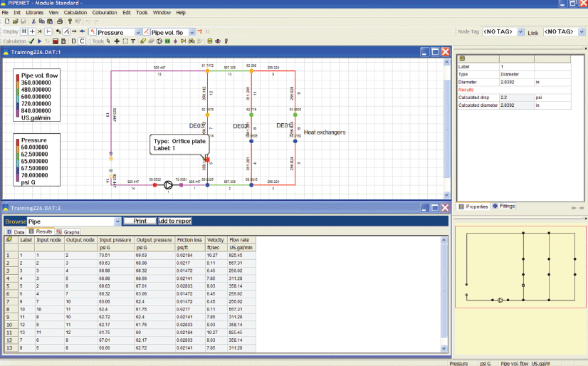Screen dimensions: 588x366
Task: Open the File menu
Action: click(5, 12)
